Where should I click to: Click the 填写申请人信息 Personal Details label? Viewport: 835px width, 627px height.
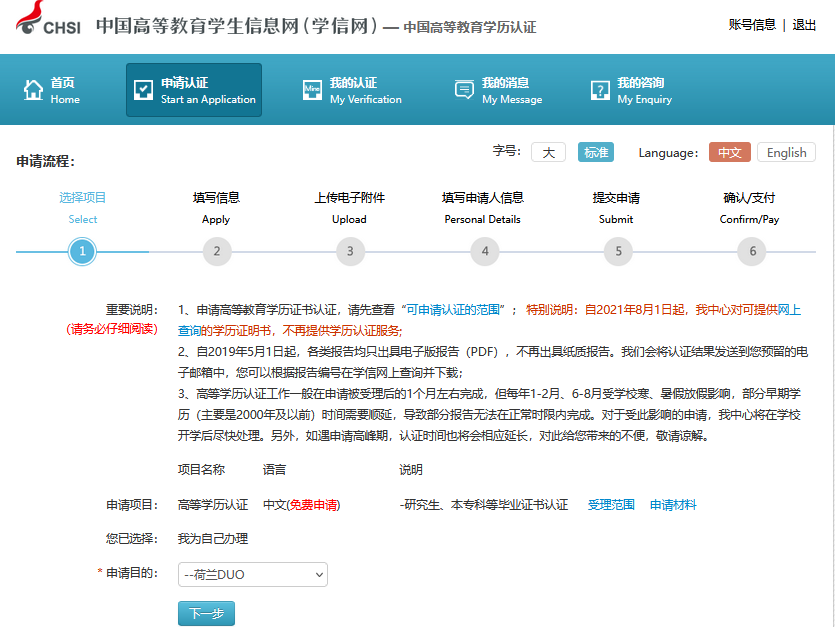point(482,208)
